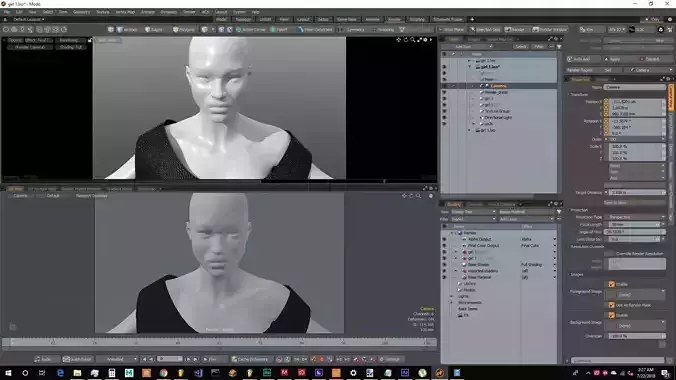
Task: Click the render preview viewport lock icon
Action: (90, 40)
